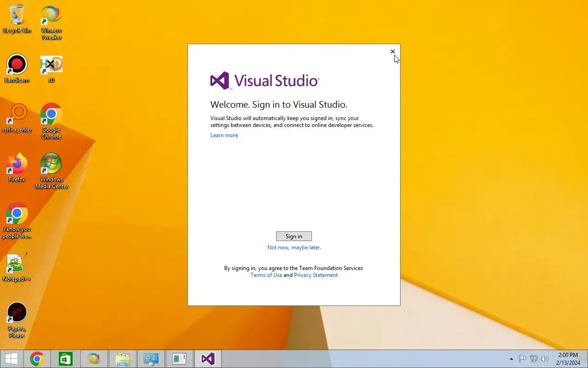Click the taskbar clock showing 2:00 PM
The height and width of the screenshot is (368, 588).
568,359
